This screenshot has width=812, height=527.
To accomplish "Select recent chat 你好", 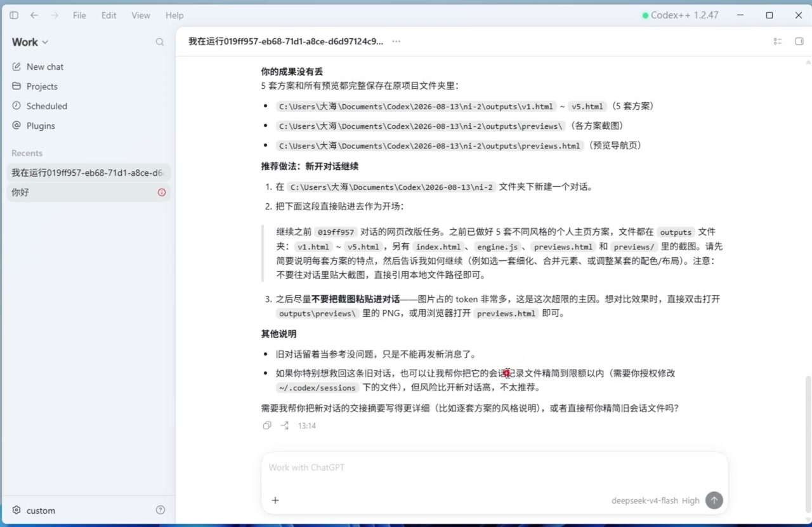I will [x=89, y=192].
